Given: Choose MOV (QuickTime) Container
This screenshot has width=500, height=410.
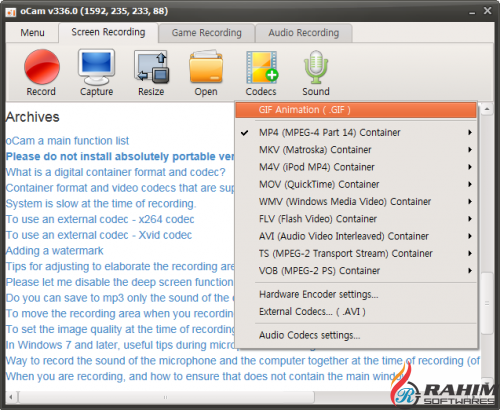Looking at the screenshot, I should click(x=356, y=184).
